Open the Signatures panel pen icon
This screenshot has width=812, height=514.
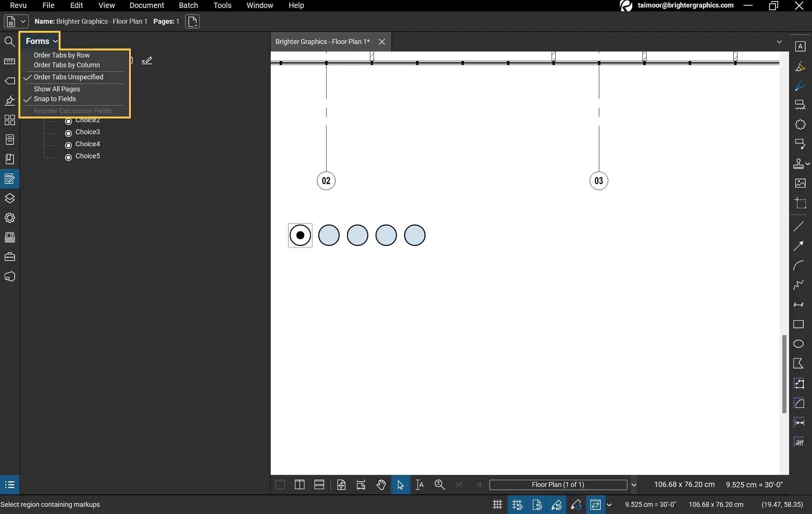(10, 100)
